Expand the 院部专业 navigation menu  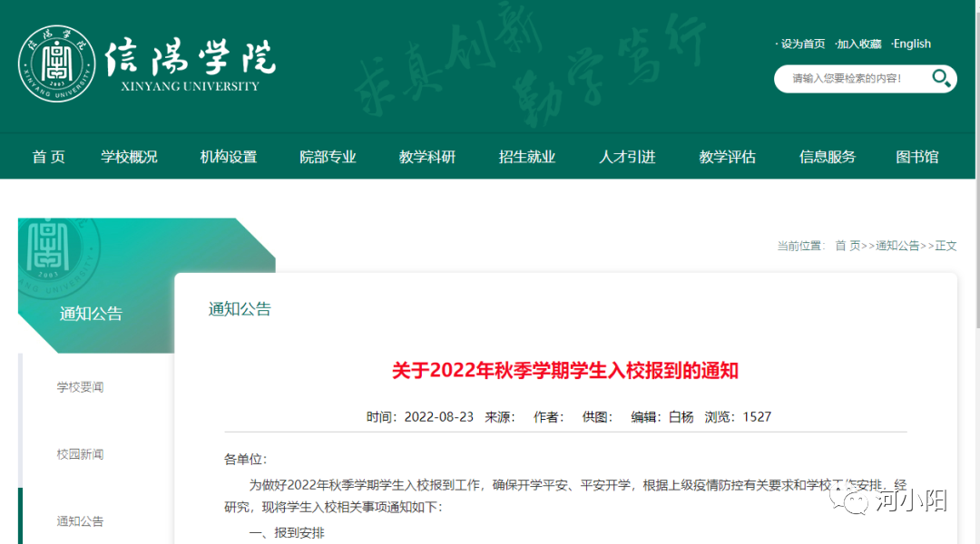[328, 157]
